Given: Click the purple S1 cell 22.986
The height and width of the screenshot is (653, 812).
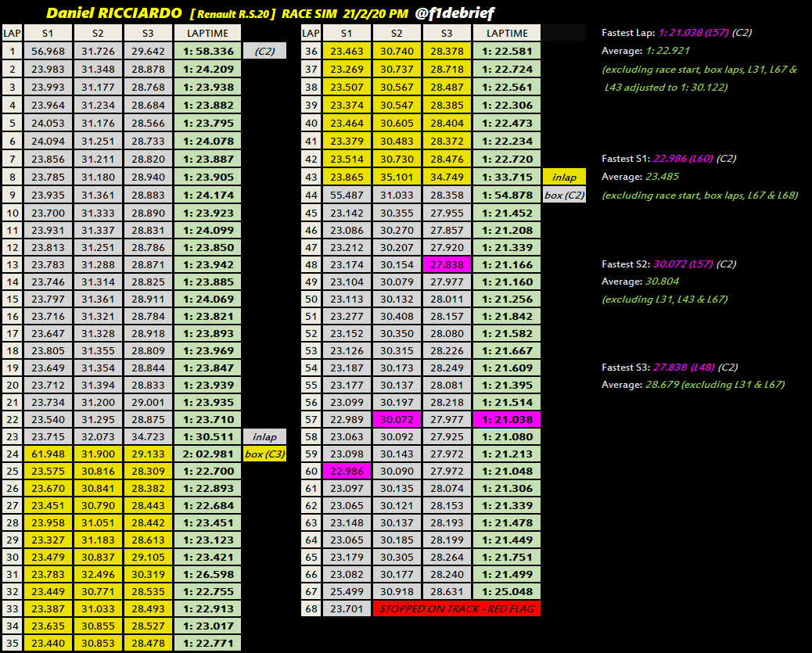Looking at the screenshot, I should click(x=347, y=471).
